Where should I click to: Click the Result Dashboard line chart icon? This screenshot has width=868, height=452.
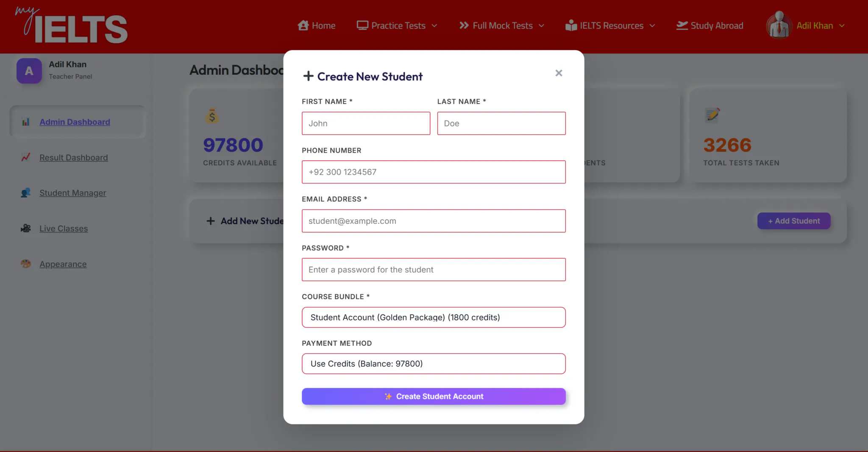26,157
